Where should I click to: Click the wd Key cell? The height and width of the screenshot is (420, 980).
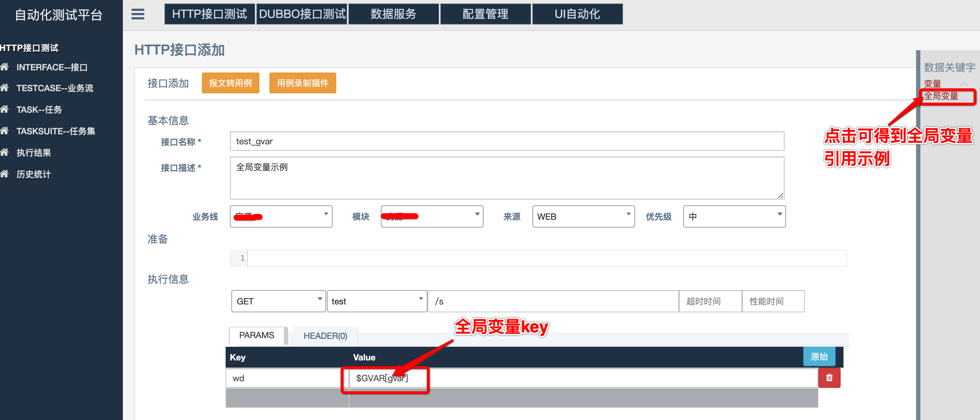click(287, 378)
